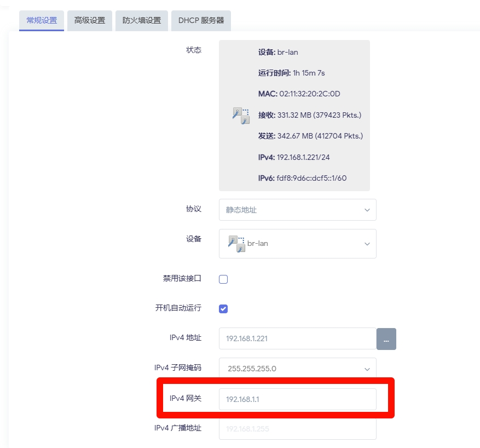The height and width of the screenshot is (448, 480).
Task: Click the MAC address in status box
Action: 299,94
